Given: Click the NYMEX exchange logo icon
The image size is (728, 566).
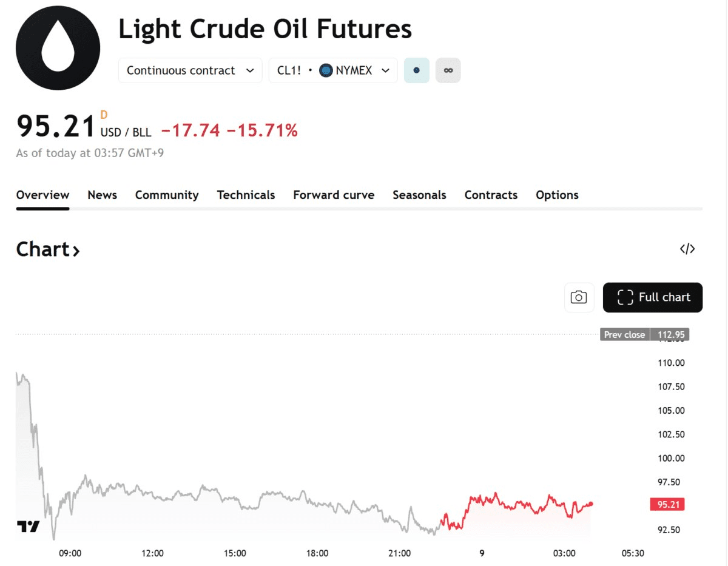Looking at the screenshot, I should coord(326,70).
